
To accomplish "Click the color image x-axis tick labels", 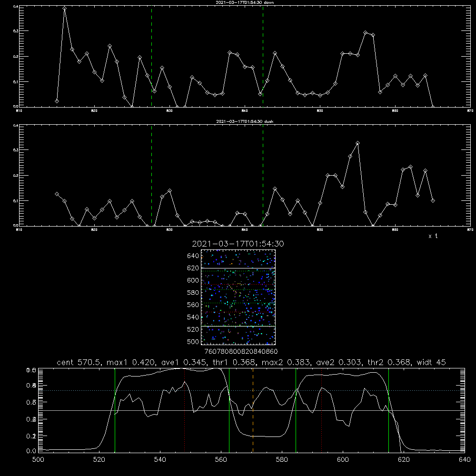I will point(241,352).
